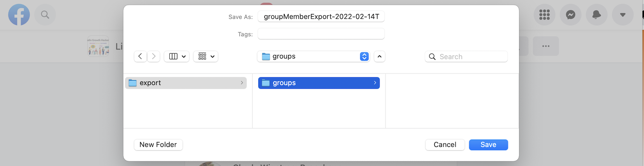Collapse the dialog with the chevron button
This screenshot has width=644, height=166.
click(380, 57)
